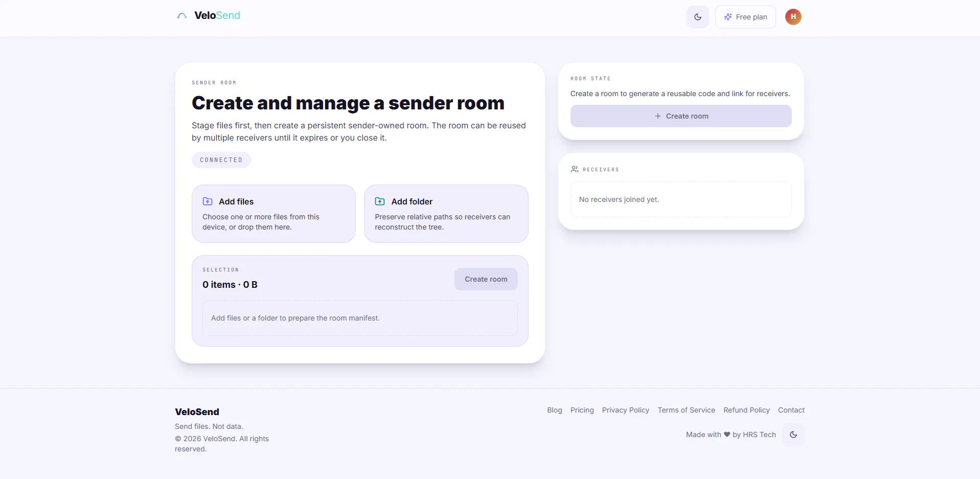The image size is (980, 479).
Task: Click plus icon on Room State Create room
Action: click(x=658, y=116)
